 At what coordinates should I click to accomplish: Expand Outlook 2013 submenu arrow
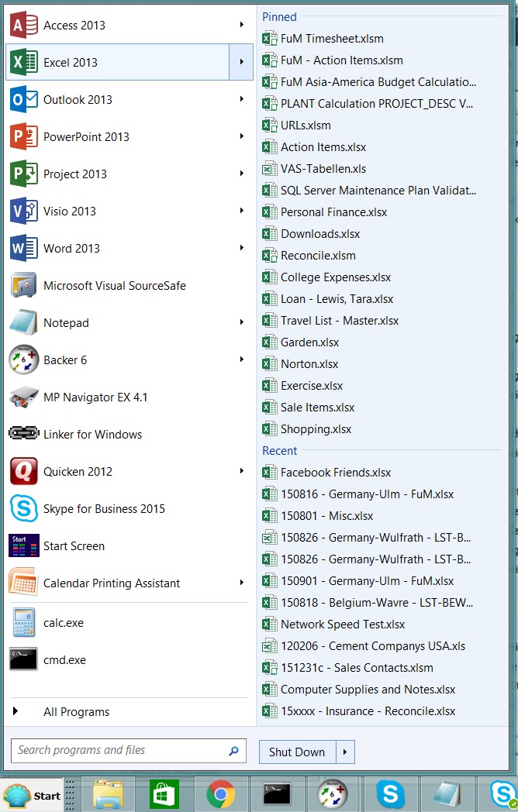pos(242,99)
